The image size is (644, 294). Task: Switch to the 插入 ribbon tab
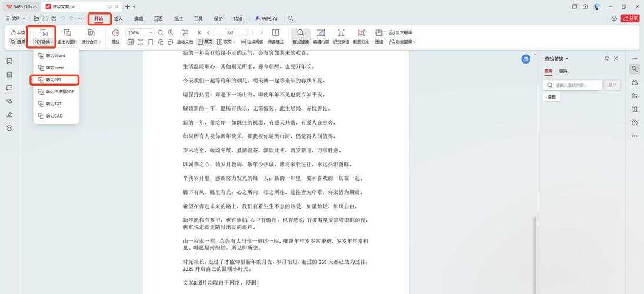click(118, 19)
